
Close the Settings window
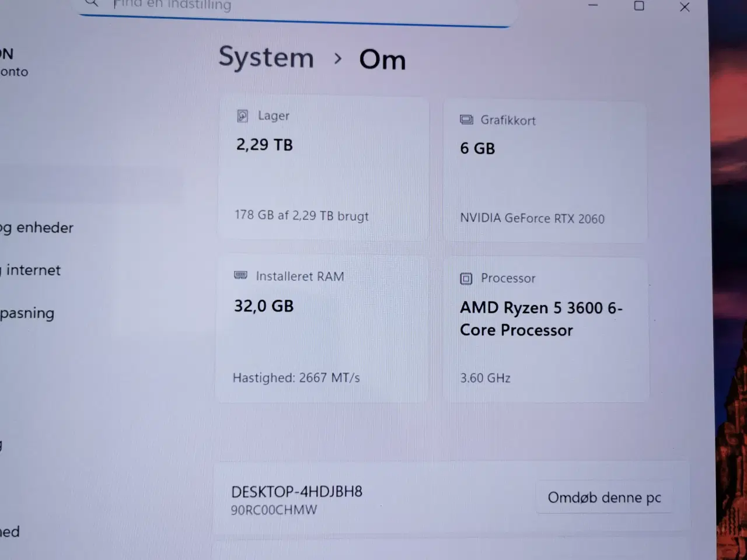click(685, 7)
